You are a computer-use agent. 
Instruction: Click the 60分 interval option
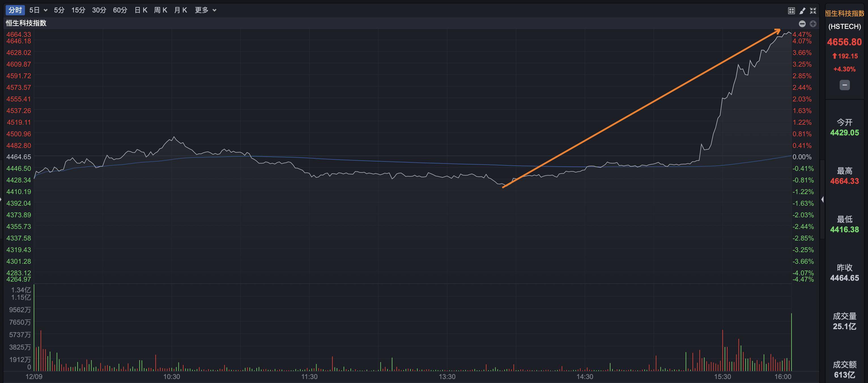[x=120, y=10]
